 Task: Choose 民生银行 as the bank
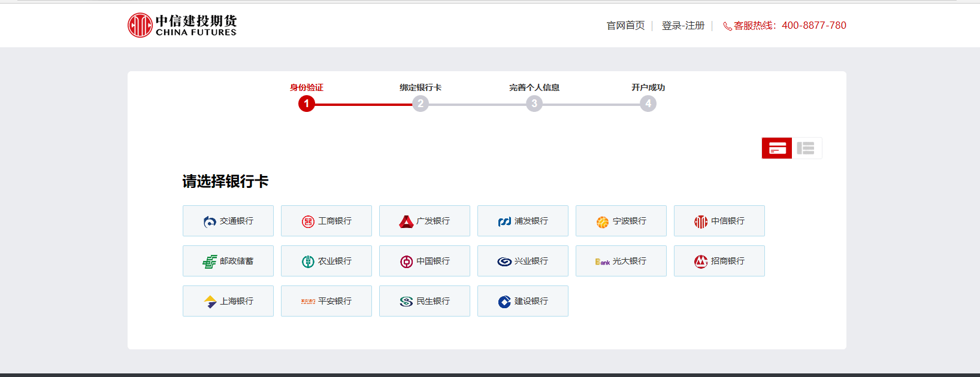[x=425, y=301]
